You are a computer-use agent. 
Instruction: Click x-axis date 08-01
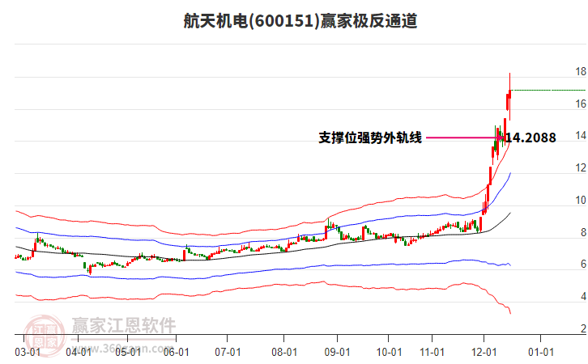(284, 353)
